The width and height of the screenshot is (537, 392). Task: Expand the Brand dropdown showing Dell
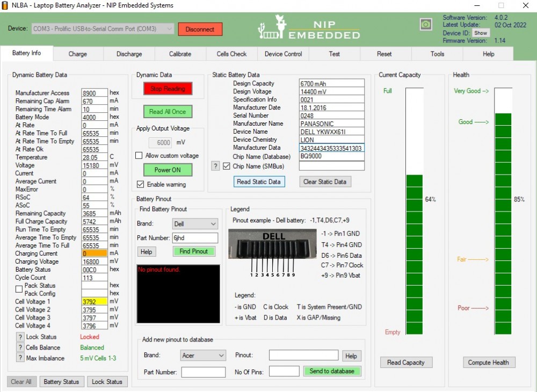tap(194, 224)
